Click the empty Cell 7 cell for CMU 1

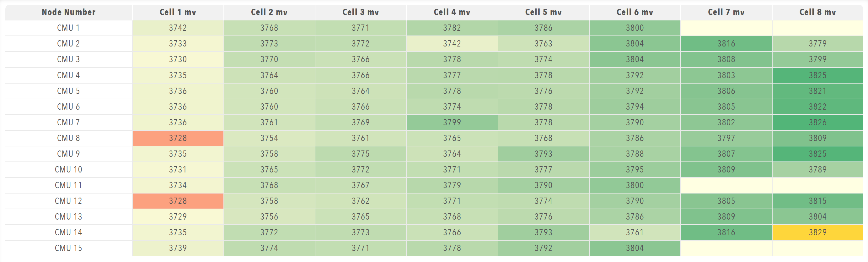point(726,28)
